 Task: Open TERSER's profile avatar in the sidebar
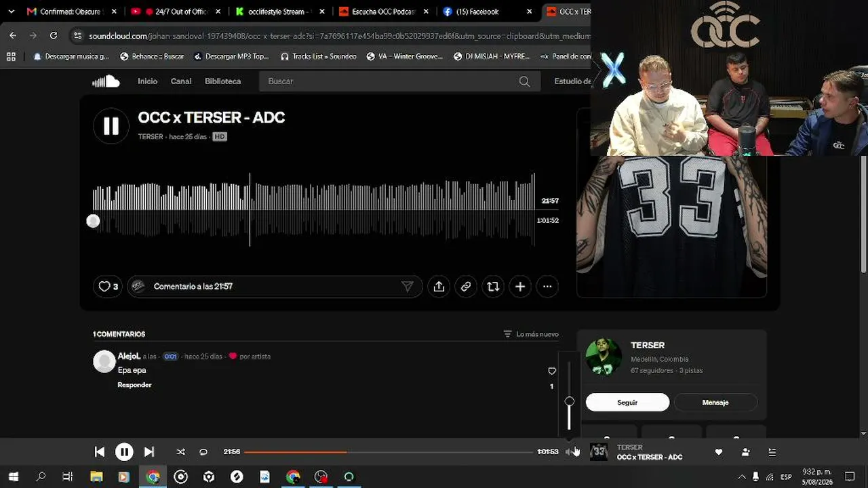pos(604,357)
